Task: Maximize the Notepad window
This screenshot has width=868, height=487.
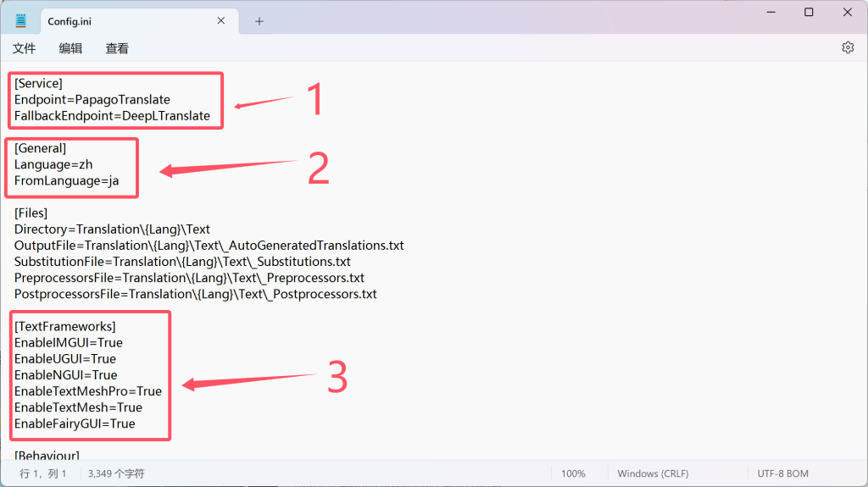Action: coord(809,12)
